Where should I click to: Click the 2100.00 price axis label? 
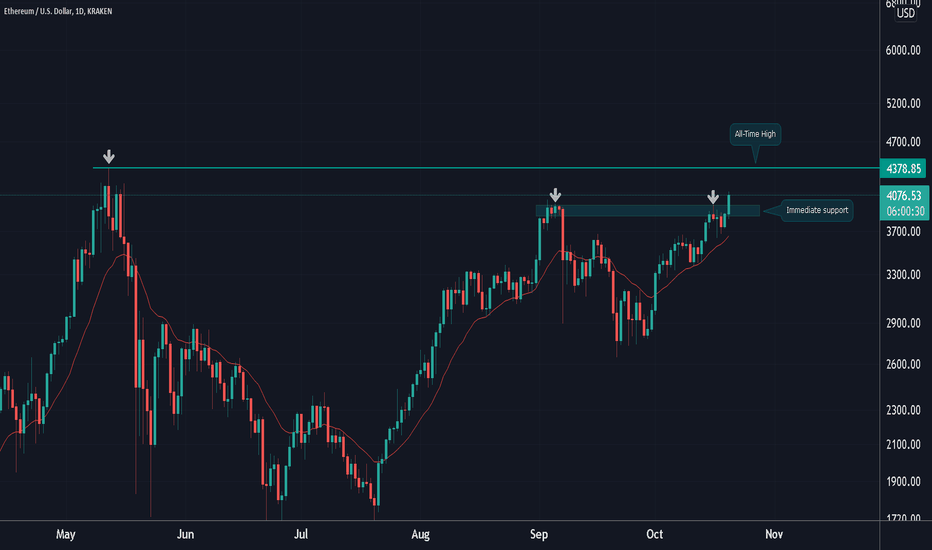[903, 445]
